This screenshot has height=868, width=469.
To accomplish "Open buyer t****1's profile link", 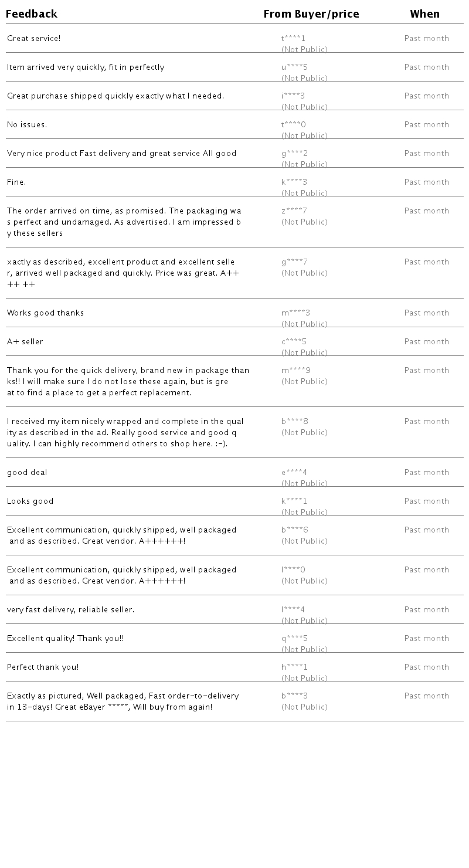I will (294, 39).
